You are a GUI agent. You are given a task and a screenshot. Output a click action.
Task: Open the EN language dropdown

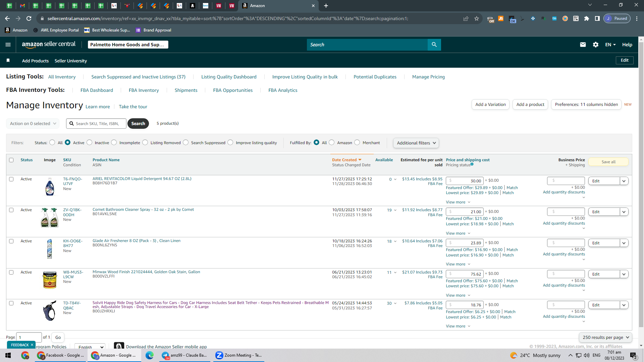[610, 45]
